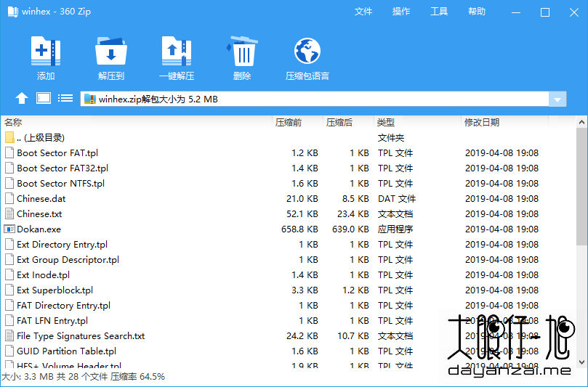Screen dimensions: 588x387
Task: Click the '23.4 KB' compressed size cell
Action: pos(353,213)
